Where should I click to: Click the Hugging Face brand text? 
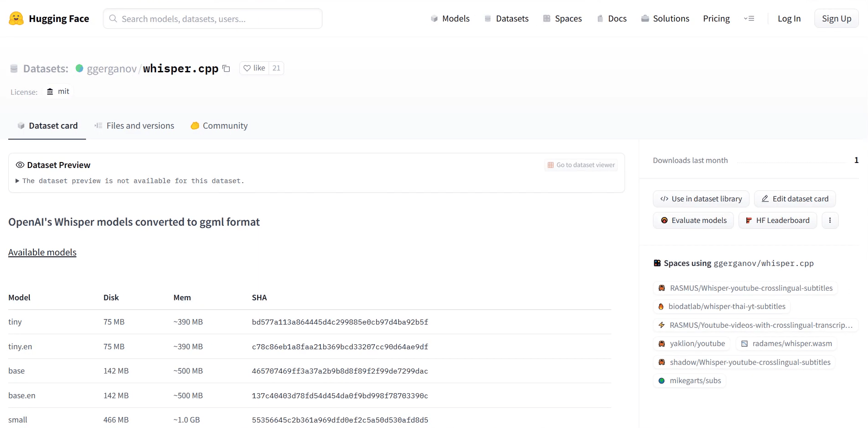point(59,18)
